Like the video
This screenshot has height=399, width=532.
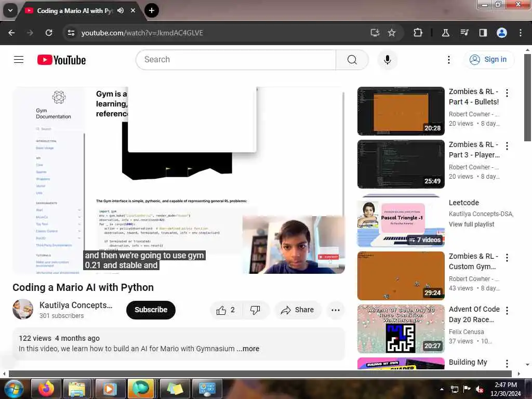[x=226, y=310]
